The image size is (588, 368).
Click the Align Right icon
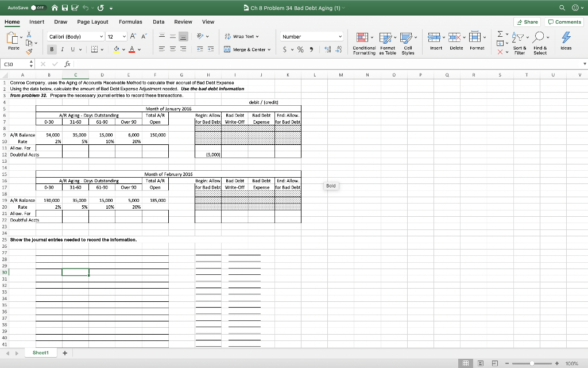183,49
